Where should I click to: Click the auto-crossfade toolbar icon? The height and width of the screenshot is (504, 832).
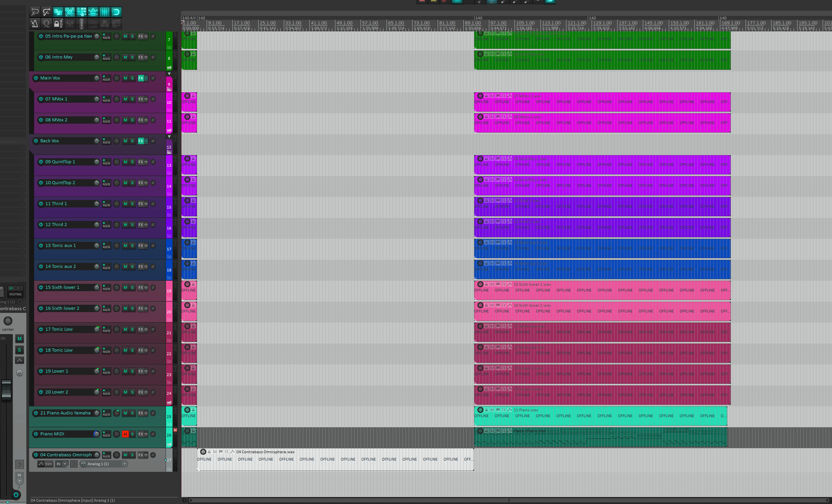(x=58, y=12)
